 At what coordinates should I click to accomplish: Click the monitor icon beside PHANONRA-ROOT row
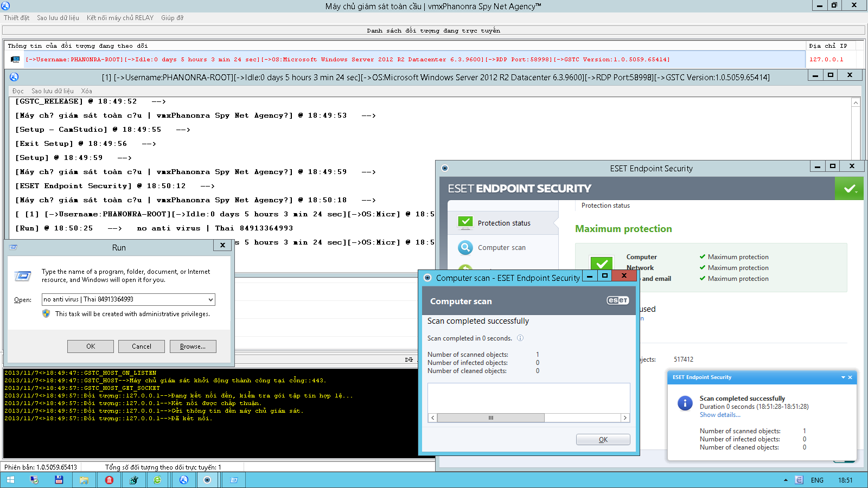15,60
